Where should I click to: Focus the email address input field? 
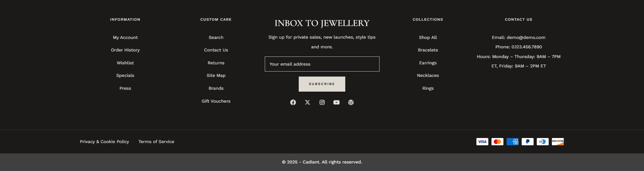click(x=322, y=64)
